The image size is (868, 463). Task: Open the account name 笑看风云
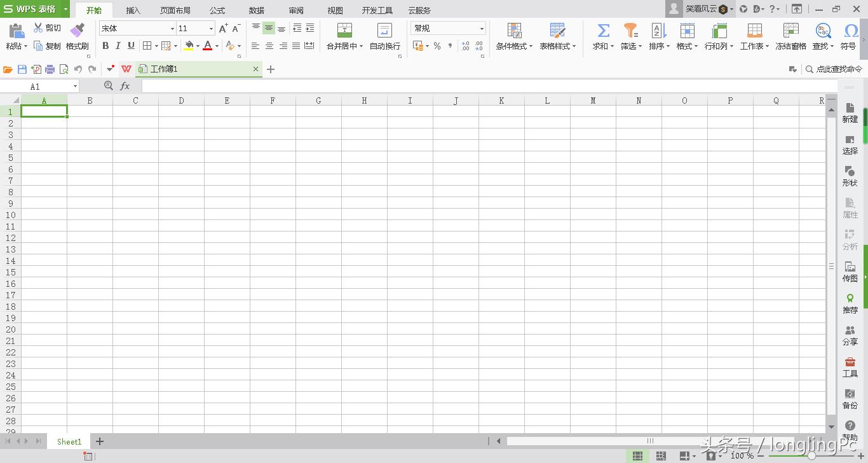pyautogui.click(x=701, y=9)
